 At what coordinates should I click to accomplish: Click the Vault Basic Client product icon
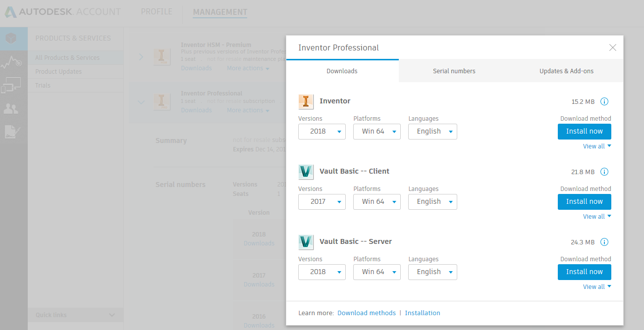306,171
